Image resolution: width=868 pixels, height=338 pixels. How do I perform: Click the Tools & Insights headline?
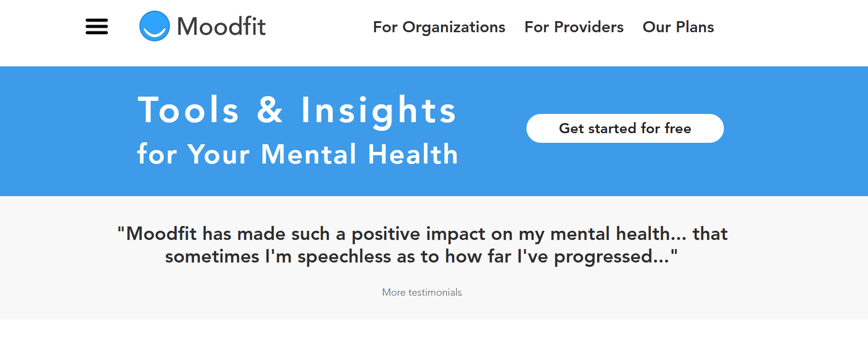click(297, 111)
